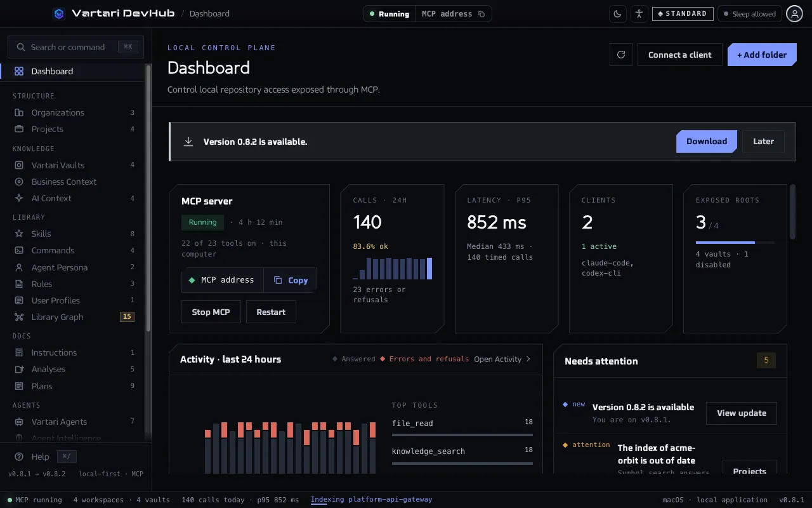
Task: Click the View update button
Action: (742, 413)
